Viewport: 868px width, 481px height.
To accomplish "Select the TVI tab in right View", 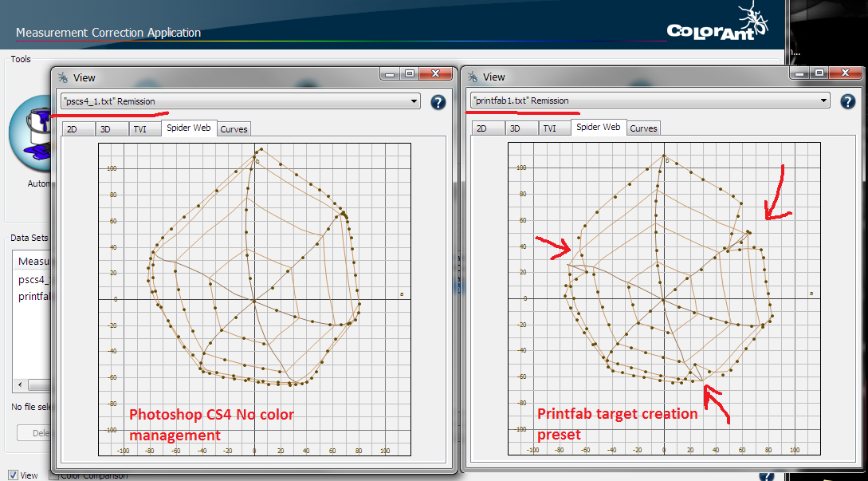I will click(549, 128).
